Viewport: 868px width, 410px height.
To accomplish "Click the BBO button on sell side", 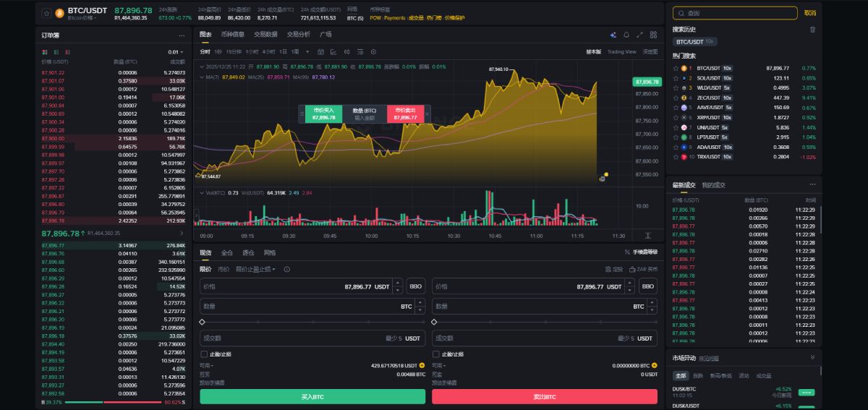I will 648,286.
